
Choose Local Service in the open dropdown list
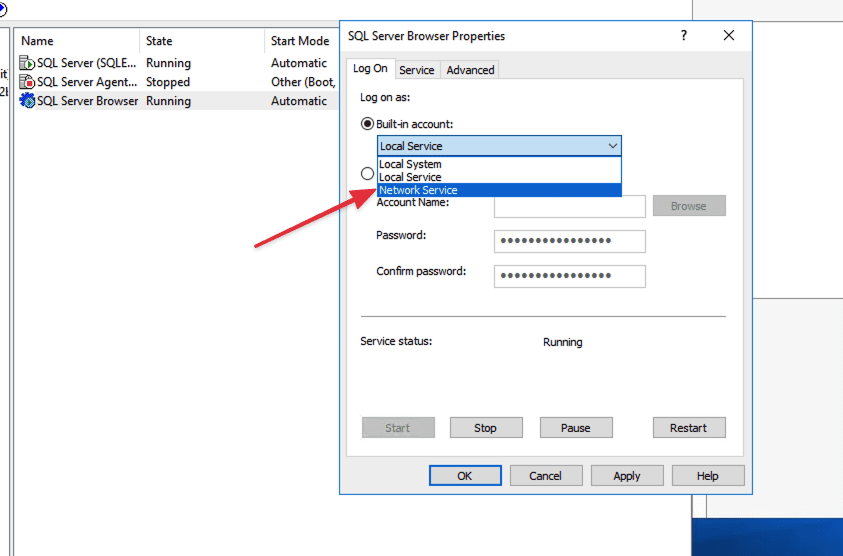point(499,177)
